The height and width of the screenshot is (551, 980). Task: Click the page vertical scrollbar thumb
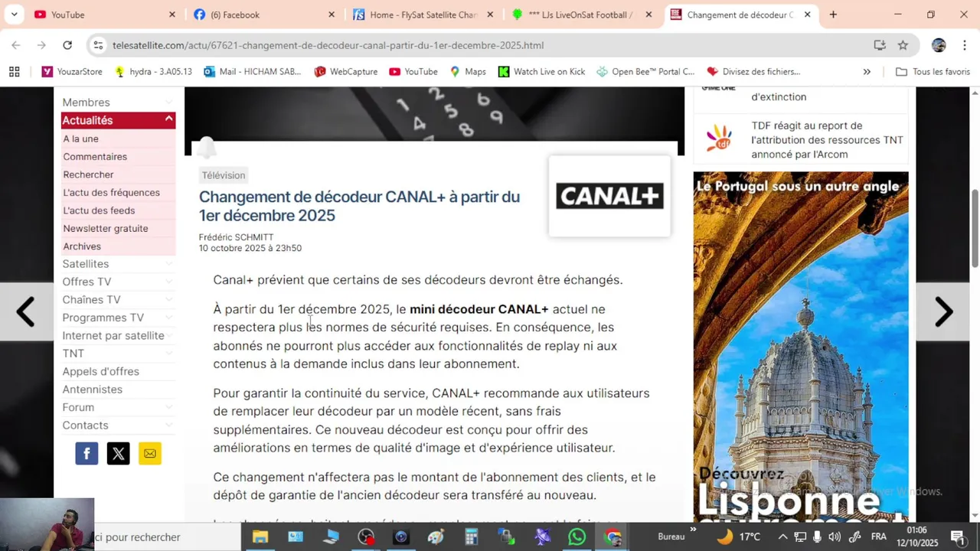pos(975,228)
